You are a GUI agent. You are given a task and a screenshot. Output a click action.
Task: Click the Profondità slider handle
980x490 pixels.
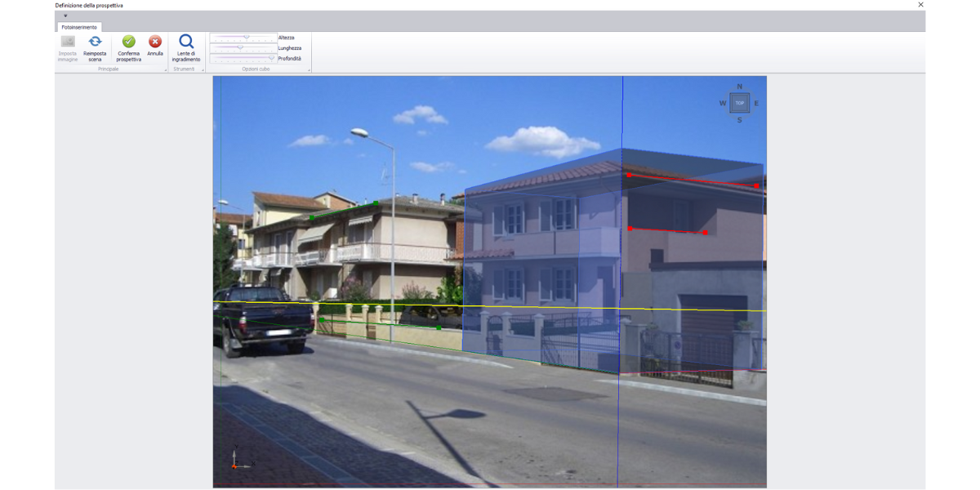272,59
